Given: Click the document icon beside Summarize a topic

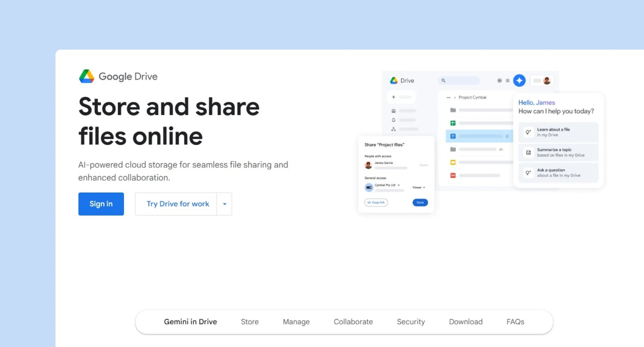Looking at the screenshot, I should click(528, 152).
